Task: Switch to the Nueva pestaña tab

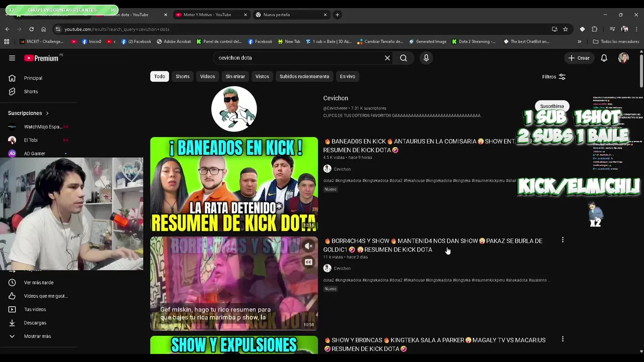Action: 291,15
